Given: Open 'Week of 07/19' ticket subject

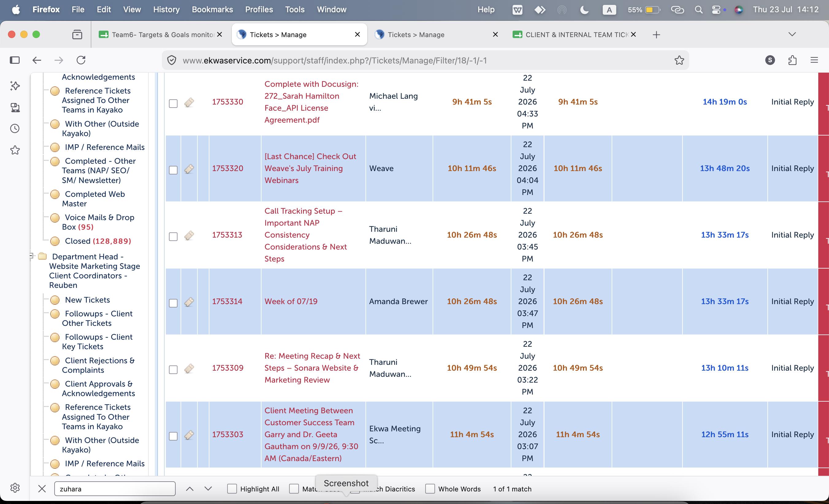Looking at the screenshot, I should (x=291, y=301).
